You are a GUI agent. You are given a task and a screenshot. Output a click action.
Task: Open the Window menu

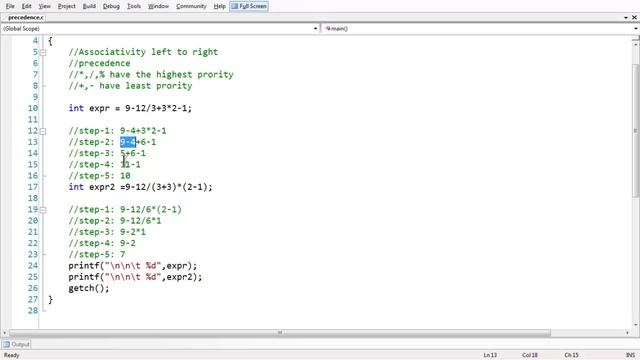[158, 6]
